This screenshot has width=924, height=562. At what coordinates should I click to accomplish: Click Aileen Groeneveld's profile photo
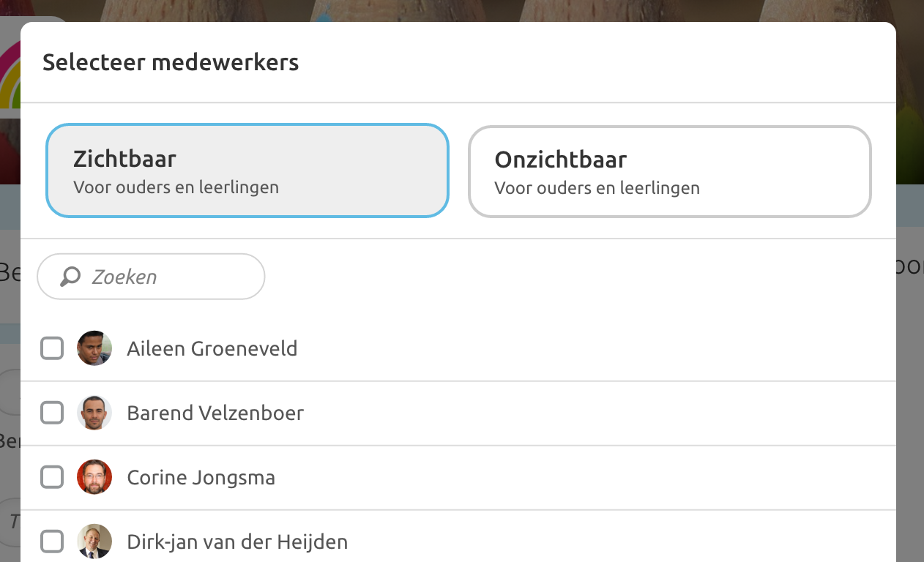tap(94, 348)
